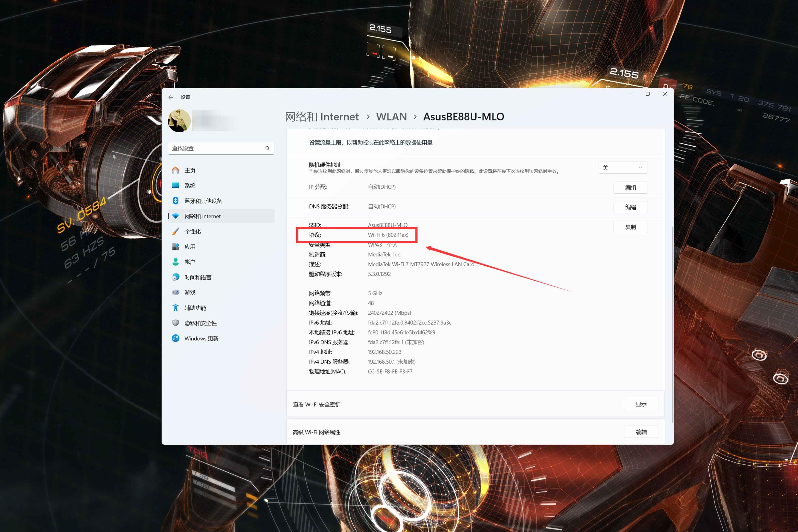This screenshot has height=532, width=798.
Task: Click the 个性化 paintbrush icon
Action: click(x=175, y=231)
